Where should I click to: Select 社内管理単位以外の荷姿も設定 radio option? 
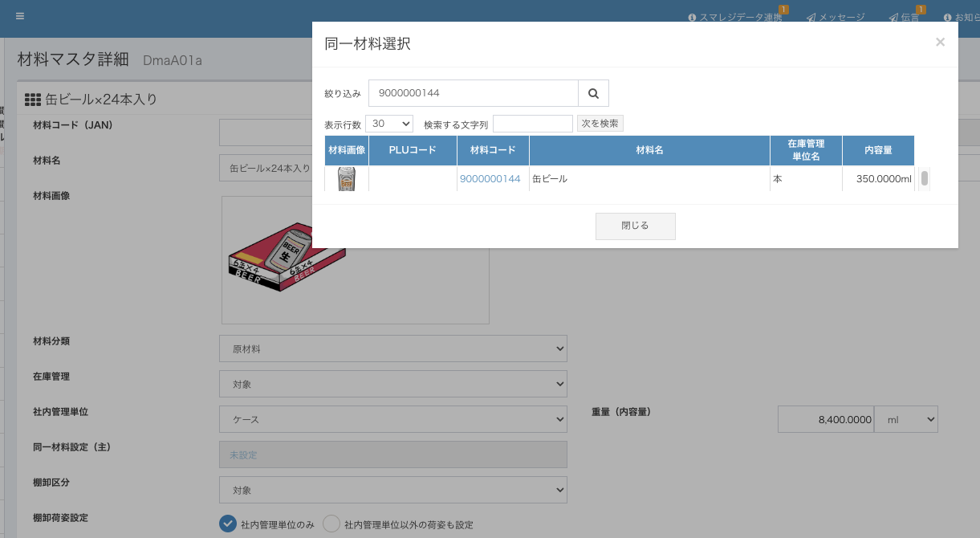point(331,524)
